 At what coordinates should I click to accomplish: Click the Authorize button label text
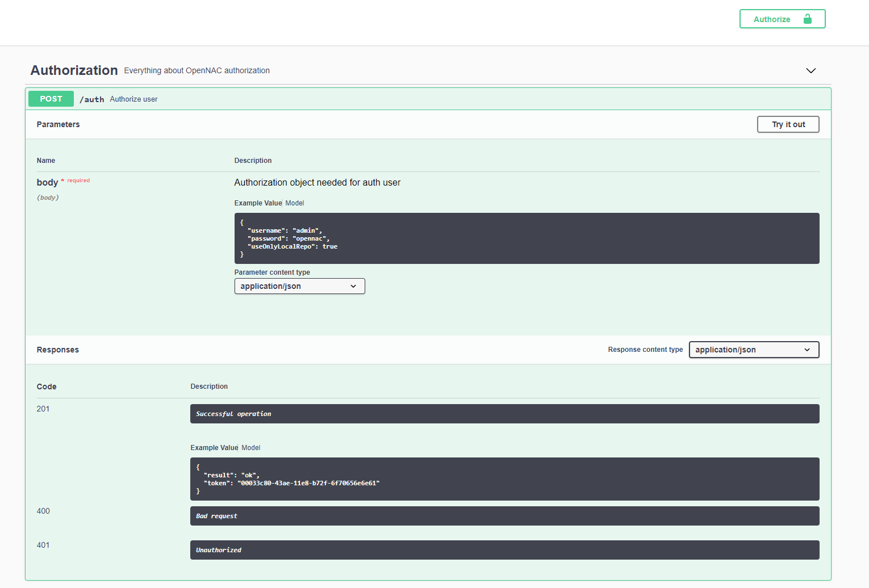pyautogui.click(x=772, y=19)
